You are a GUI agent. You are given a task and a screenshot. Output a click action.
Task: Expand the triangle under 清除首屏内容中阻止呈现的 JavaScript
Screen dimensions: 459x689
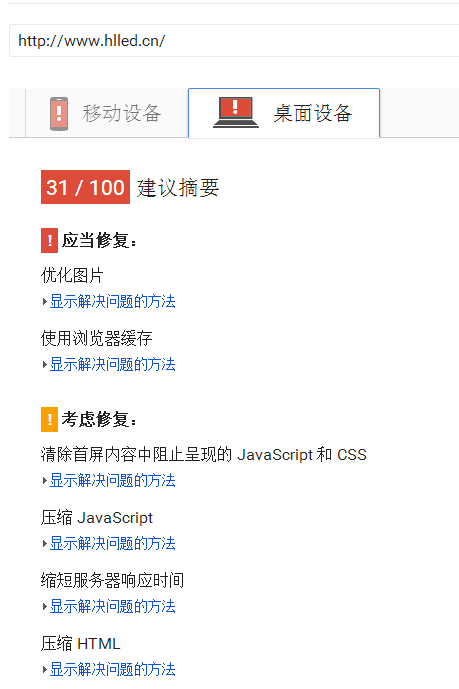point(45,481)
